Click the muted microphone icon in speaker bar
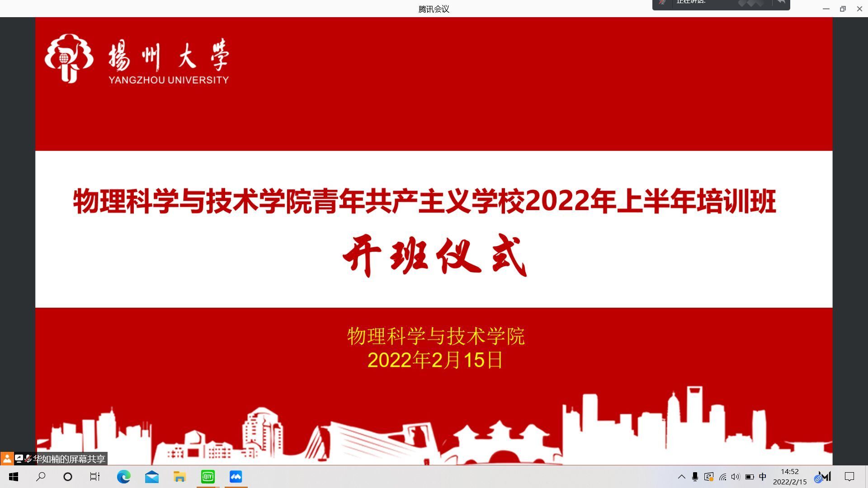868x488 pixels. pyautogui.click(x=662, y=2)
